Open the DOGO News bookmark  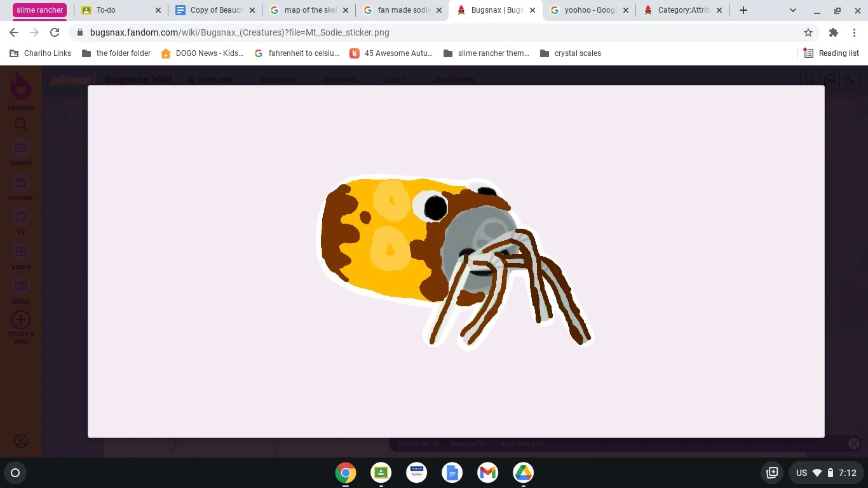tap(202, 53)
